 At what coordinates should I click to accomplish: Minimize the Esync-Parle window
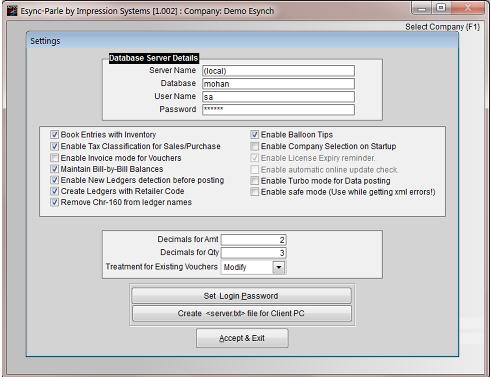pos(422,8)
